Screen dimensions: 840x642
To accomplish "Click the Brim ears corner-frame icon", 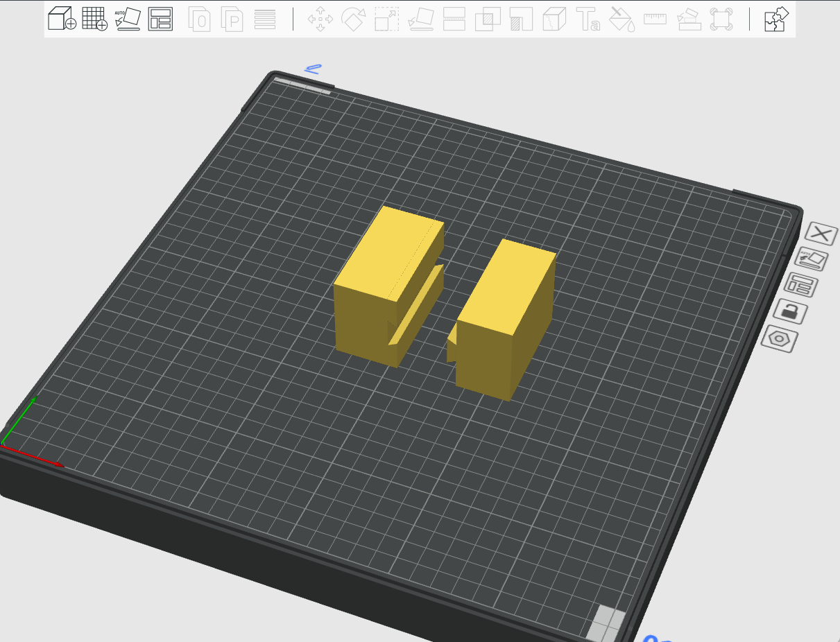I will (722, 19).
